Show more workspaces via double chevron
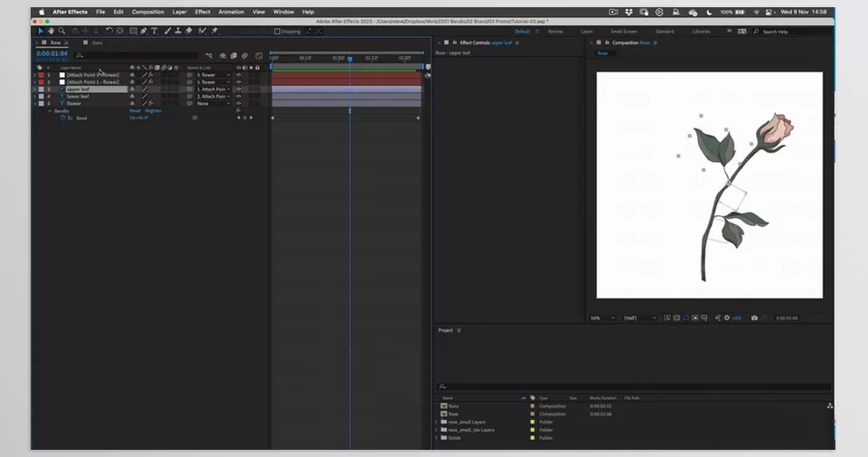This screenshot has width=868, height=457. point(729,31)
